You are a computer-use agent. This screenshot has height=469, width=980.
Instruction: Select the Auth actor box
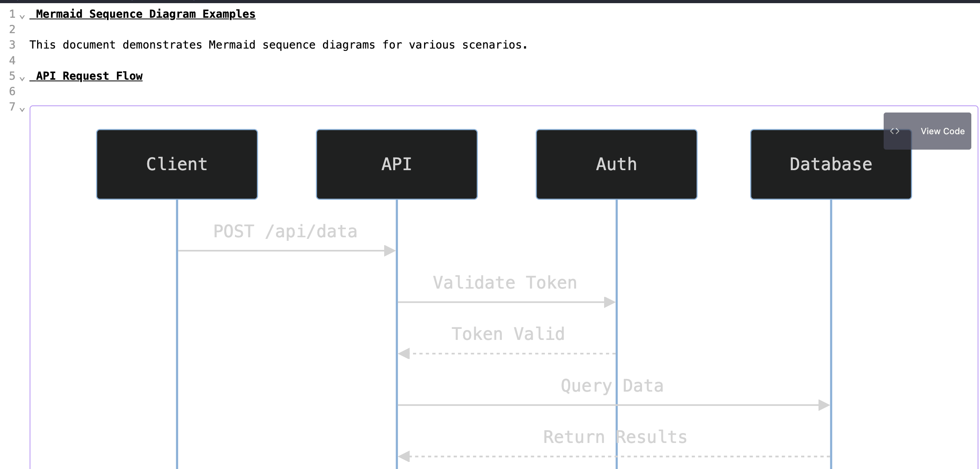616,164
